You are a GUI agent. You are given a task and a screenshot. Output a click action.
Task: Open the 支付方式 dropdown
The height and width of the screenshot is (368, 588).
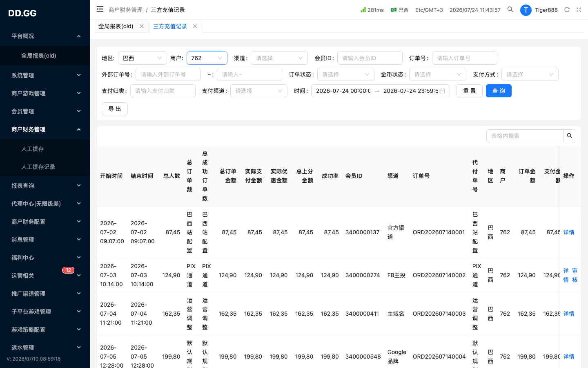(x=530, y=74)
